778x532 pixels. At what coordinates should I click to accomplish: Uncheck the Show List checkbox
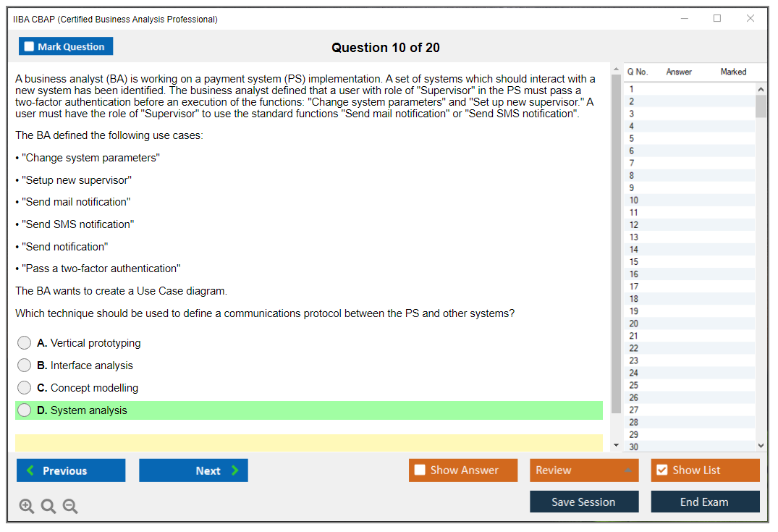coord(661,470)
